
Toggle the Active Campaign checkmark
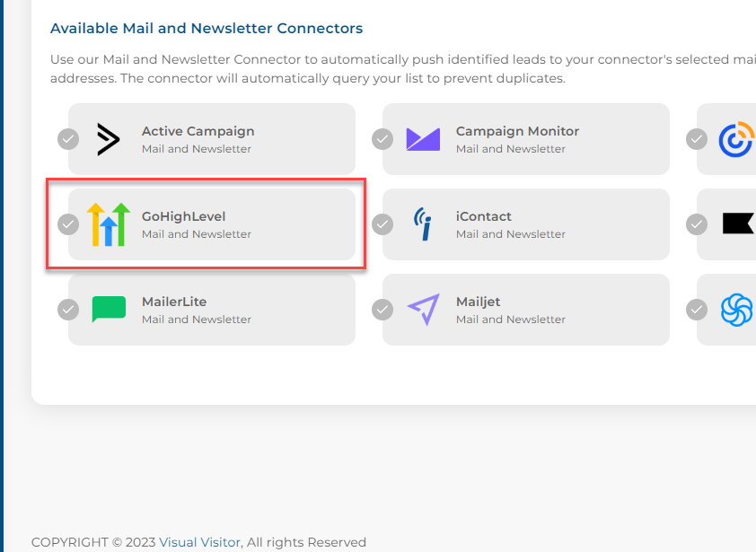click(x=68, y=139)
